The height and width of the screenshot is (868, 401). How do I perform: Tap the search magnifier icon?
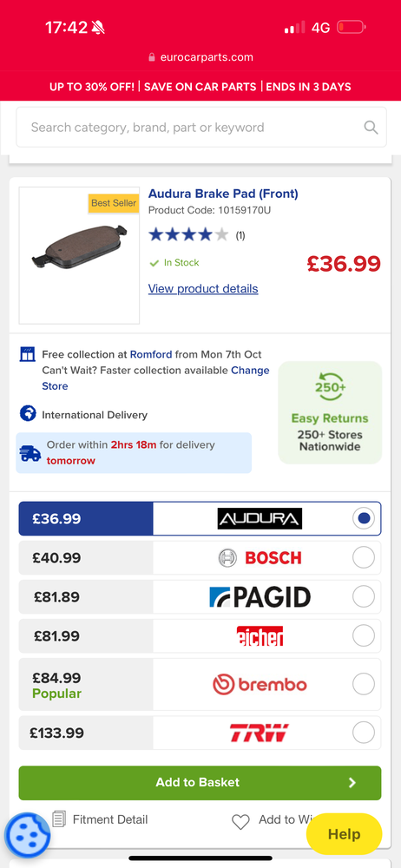(x=371, y=128)
